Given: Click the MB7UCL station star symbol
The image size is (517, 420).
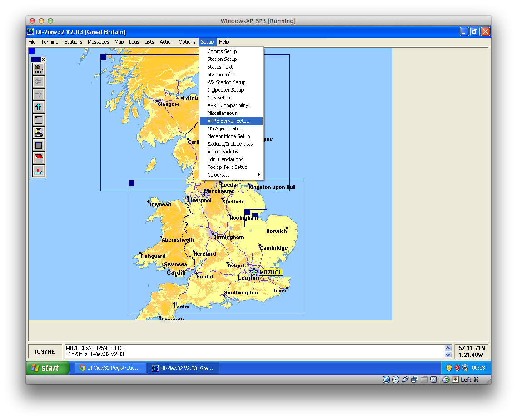Looking at the screenshot, I should 254,272.
